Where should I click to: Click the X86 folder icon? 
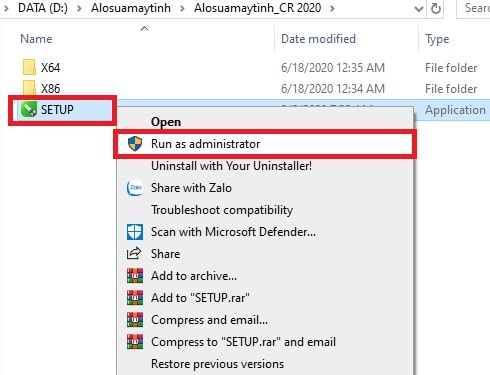click(x=29, y=88)
